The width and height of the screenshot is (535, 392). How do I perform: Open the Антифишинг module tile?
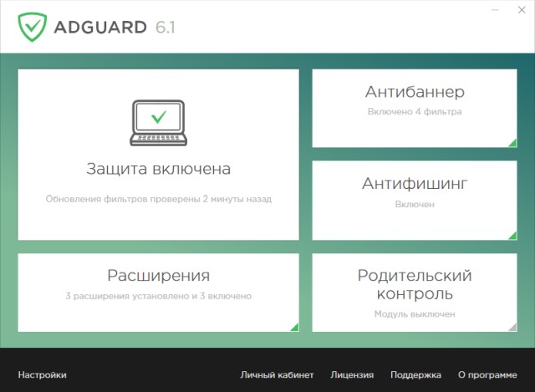click(x=415, y=184)
